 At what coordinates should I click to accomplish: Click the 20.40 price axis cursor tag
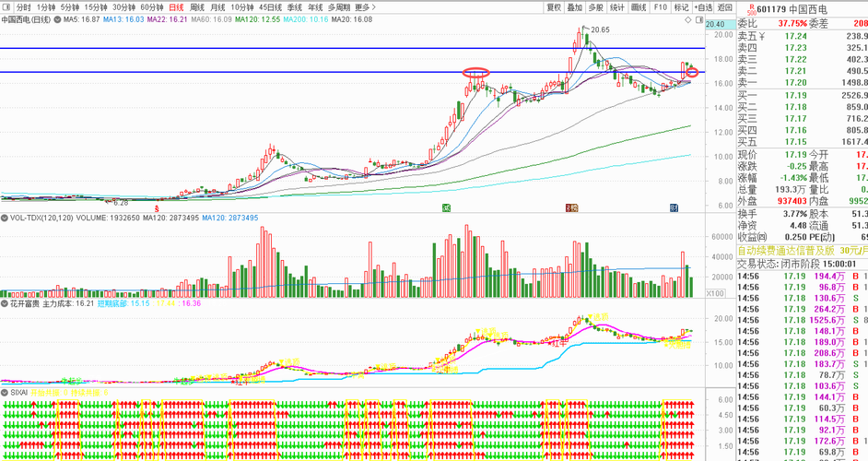pos(719,24)
